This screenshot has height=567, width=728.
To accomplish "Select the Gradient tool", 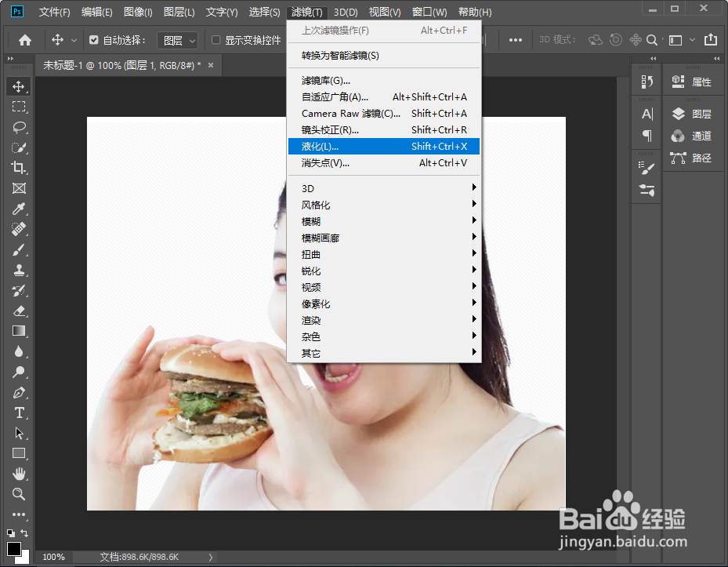I will pos(18,331).
